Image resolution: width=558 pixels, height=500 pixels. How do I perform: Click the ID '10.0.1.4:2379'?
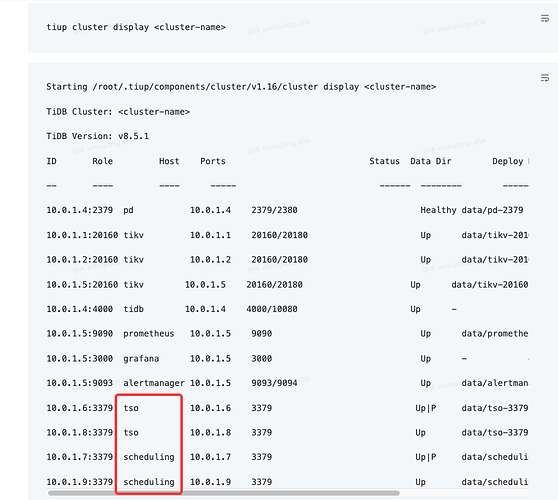coord(80,210)
